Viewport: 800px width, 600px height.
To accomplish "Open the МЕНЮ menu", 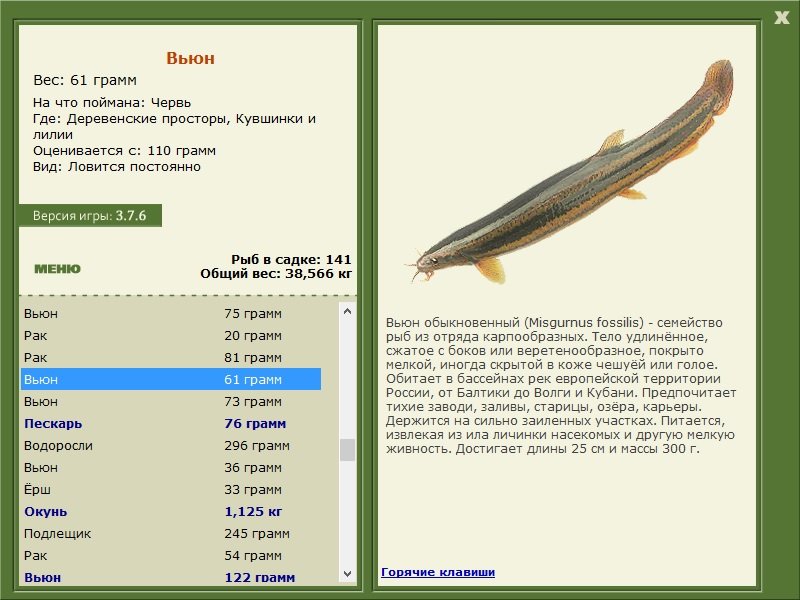I will pyautogui.click(x=57, y=269).
